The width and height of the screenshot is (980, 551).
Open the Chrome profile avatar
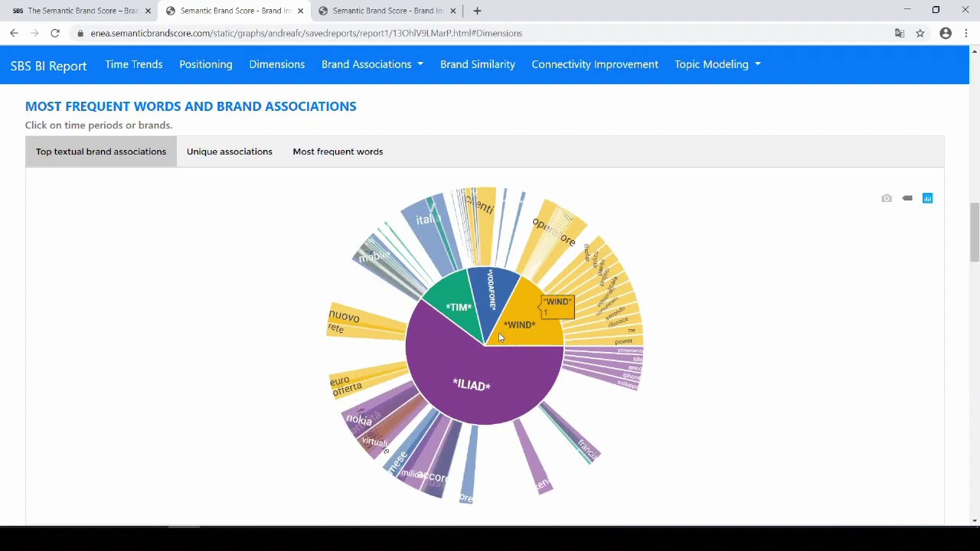point(946,33)
